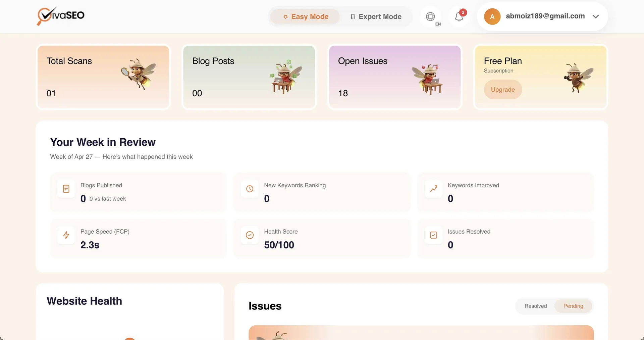Select the Pending issues tab
The image size is (644, 340).
tap(573, 306)
